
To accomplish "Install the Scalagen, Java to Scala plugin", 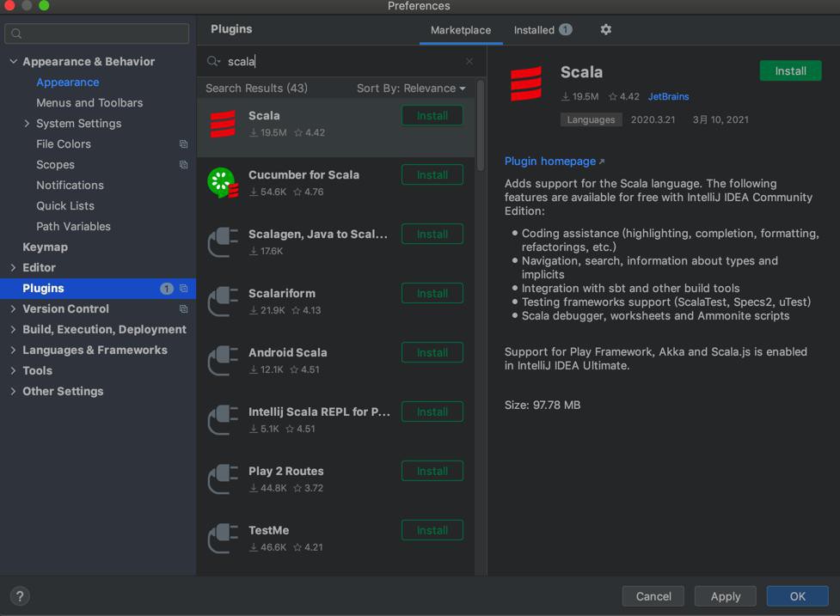I will tap(432, 235).
